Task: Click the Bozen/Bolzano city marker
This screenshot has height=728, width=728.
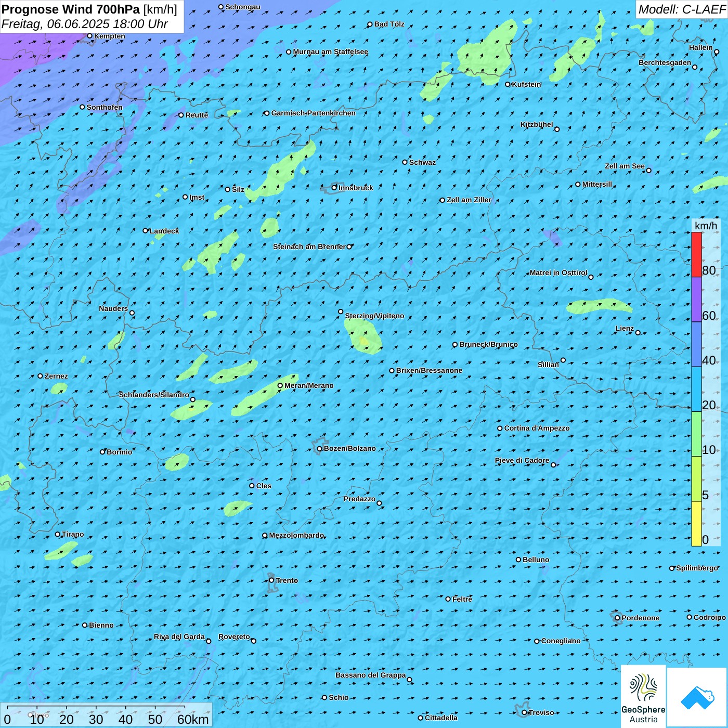Action: (x=319, y=448)
